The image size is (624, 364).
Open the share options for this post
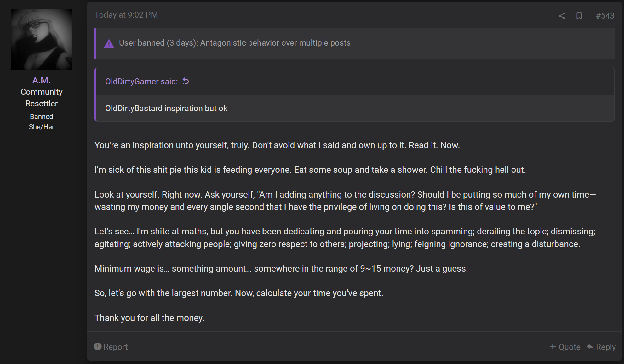(562, 15)
